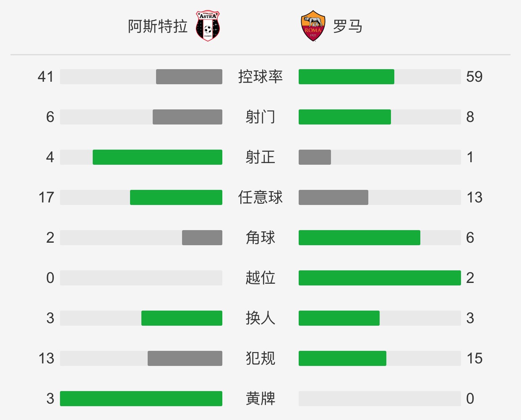Image resolution: width=521 pixels, height=420 pixels.
Task: Click Roma's 59 possession value
Action: click(x=474, y=77)
